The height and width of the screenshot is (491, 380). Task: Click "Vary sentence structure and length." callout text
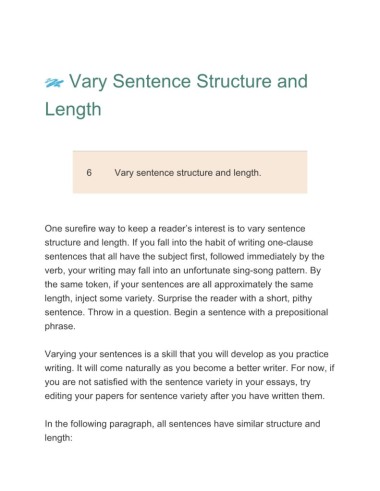(188, 173)
